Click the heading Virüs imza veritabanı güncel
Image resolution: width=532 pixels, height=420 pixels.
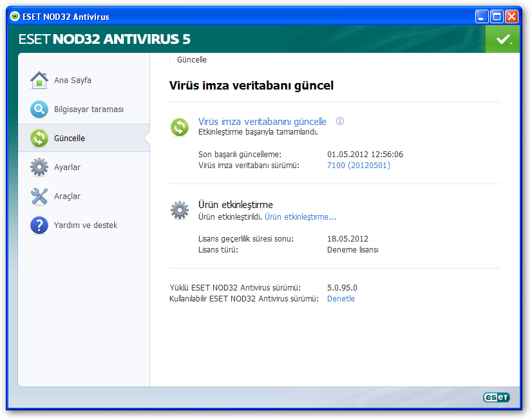(251, 86)
